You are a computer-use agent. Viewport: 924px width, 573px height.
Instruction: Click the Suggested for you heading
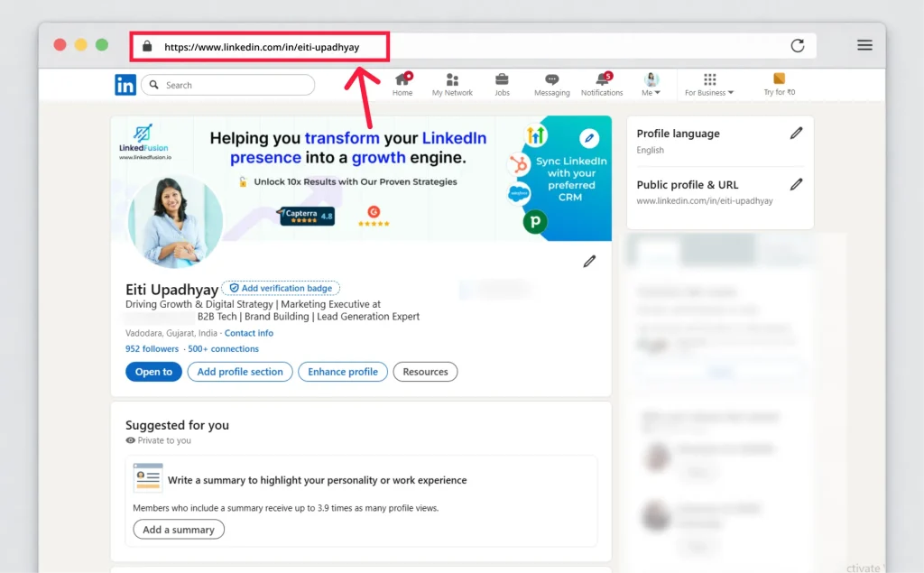click(x=178, y=425)
